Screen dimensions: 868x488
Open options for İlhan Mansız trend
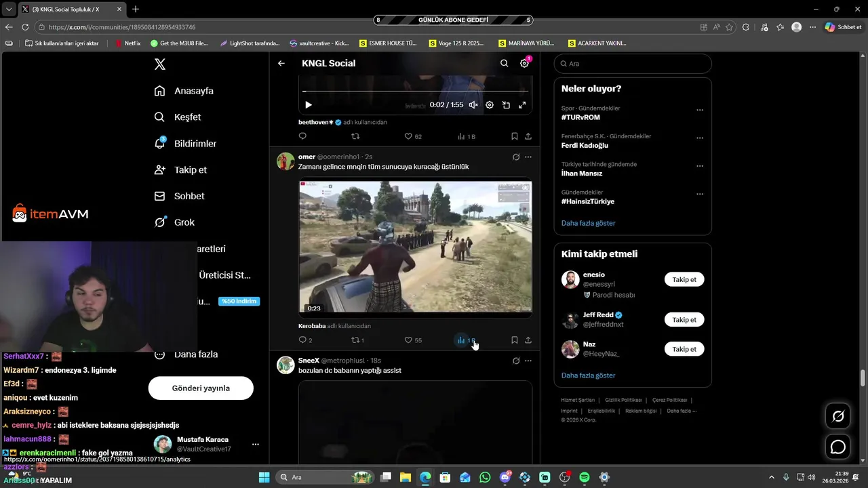700,165
